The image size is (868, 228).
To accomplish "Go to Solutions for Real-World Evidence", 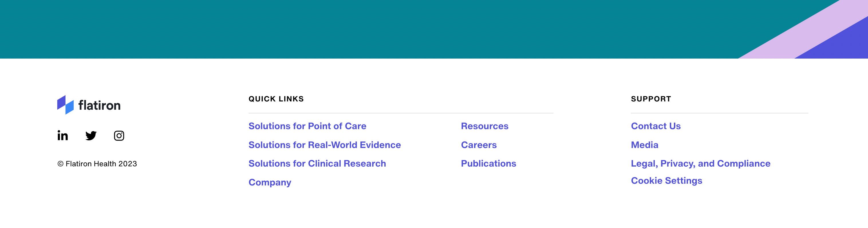I will tap(324, 145).
